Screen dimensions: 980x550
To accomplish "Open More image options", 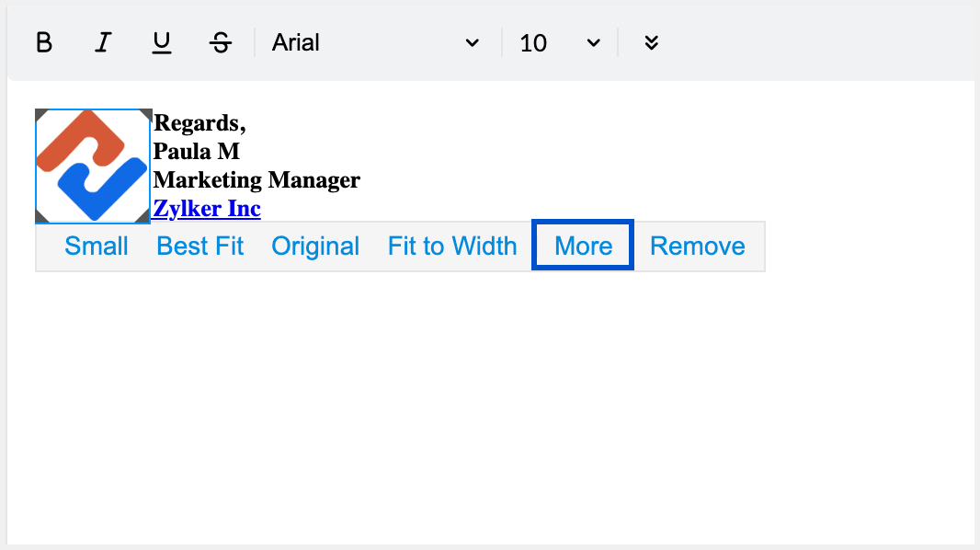I will point(583,246).
